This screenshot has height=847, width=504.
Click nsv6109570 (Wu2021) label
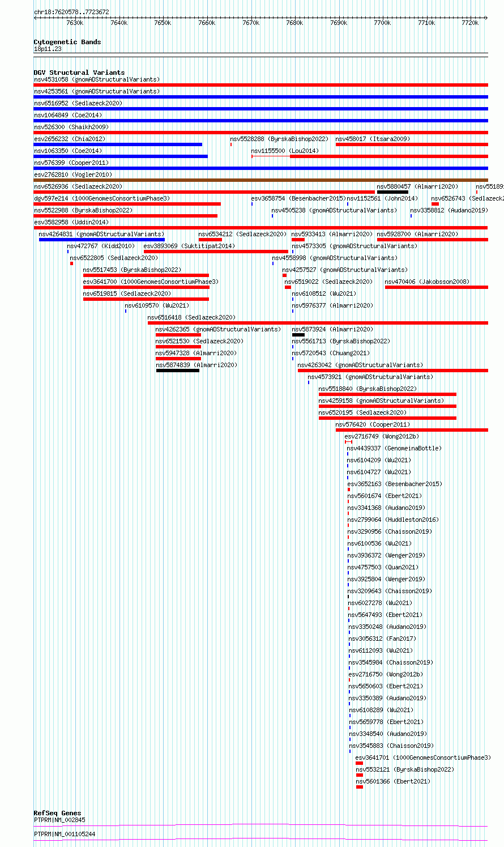[157, 305]
